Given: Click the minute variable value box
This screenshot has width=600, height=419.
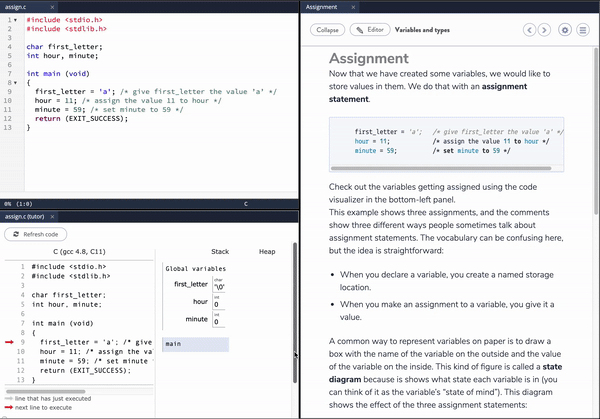Looking at the screenshot, I should [x=219, y=320].
